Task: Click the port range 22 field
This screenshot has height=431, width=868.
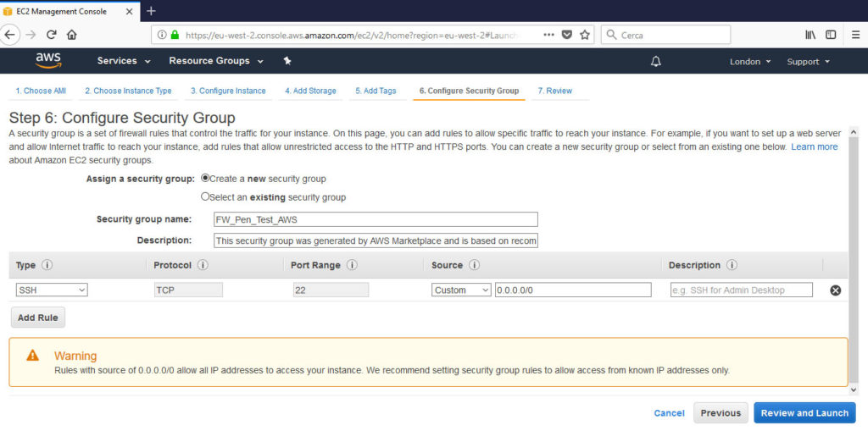Action: 331,290
